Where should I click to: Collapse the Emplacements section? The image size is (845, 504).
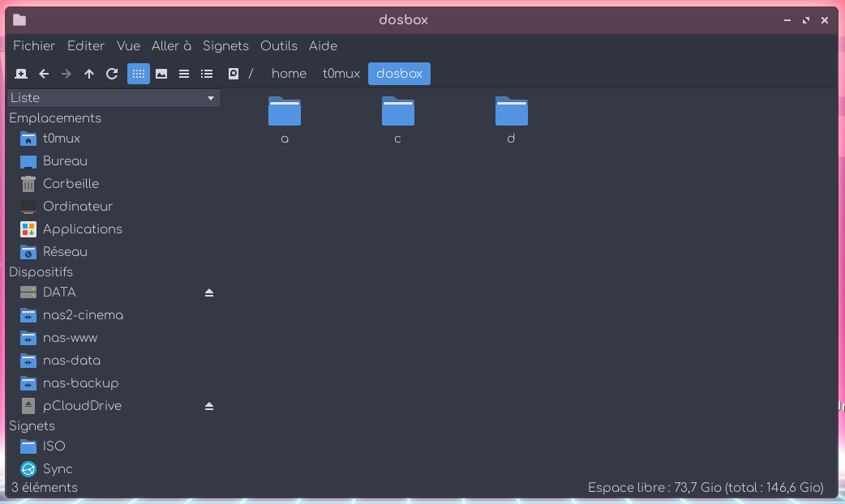tap(55, 117)
